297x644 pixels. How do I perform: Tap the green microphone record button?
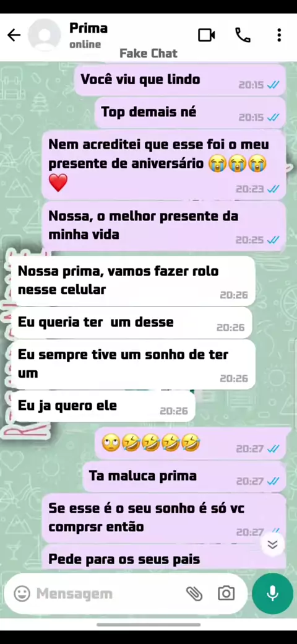point(272,593)
